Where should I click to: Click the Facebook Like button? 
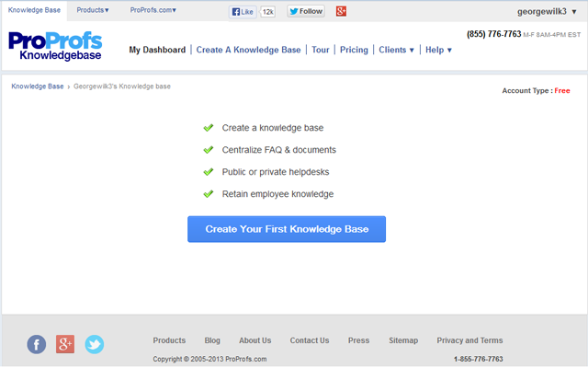pos(242,12)
